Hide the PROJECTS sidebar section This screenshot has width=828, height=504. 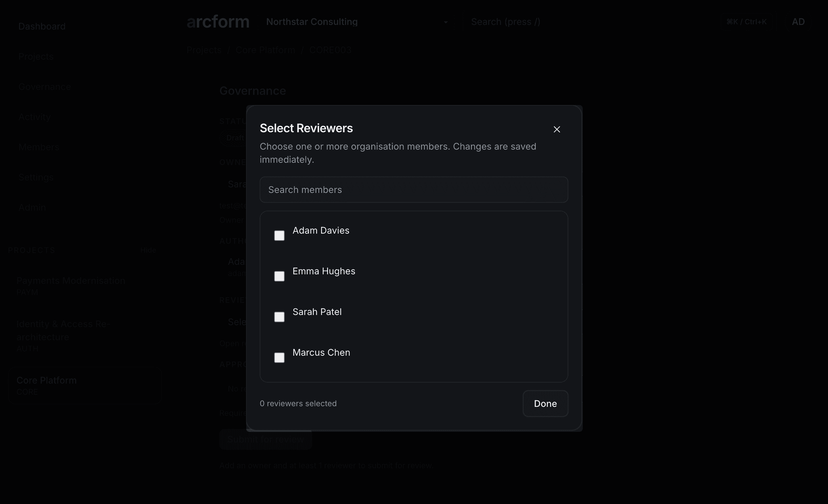tap(148, 250)
